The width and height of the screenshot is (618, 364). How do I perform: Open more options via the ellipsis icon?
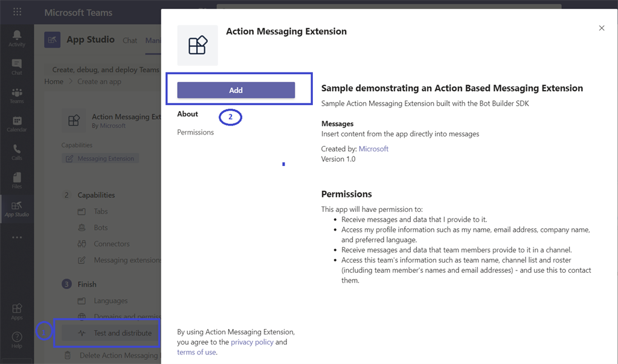pos(17,237)
